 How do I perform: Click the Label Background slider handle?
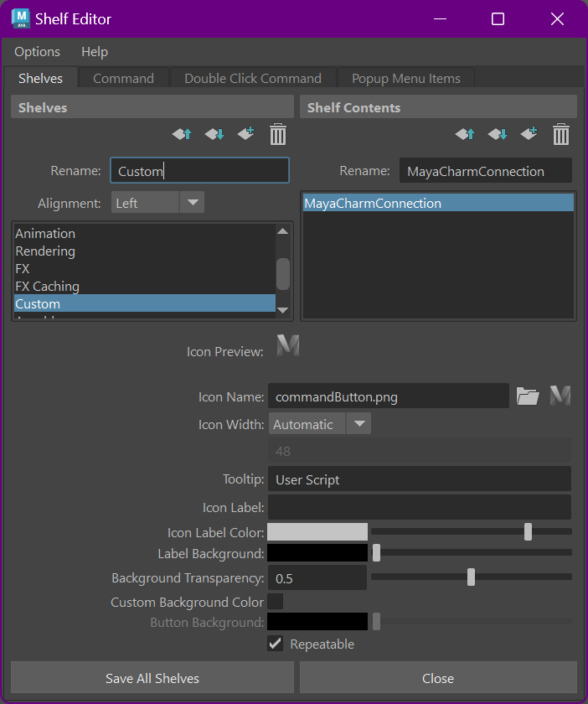pyautogui.click(x=376, y=552)
